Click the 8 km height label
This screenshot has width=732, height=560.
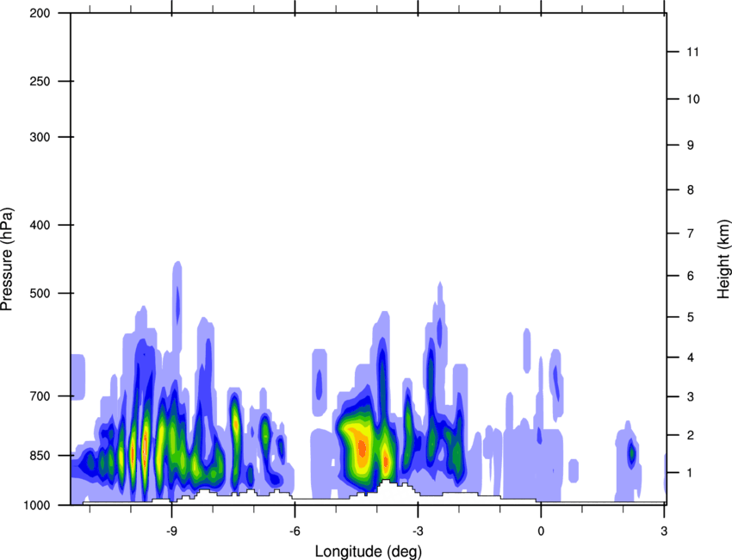pos(691,190)
